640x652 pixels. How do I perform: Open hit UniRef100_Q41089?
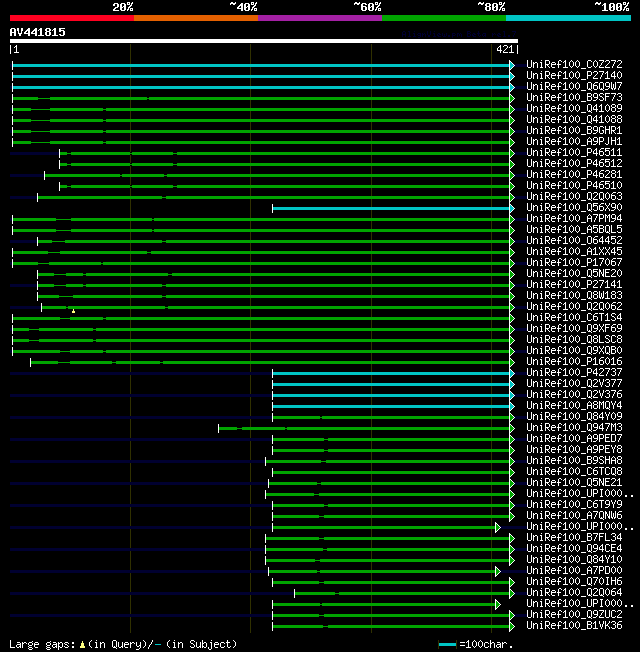point(574,108)
